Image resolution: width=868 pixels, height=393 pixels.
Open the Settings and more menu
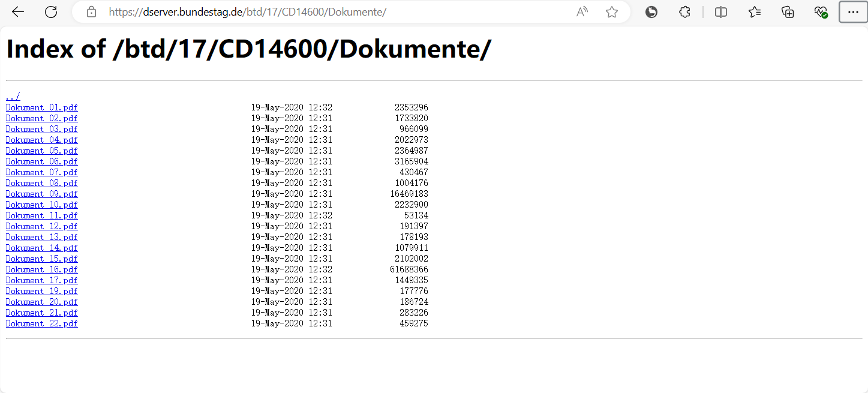pos(853,12)
